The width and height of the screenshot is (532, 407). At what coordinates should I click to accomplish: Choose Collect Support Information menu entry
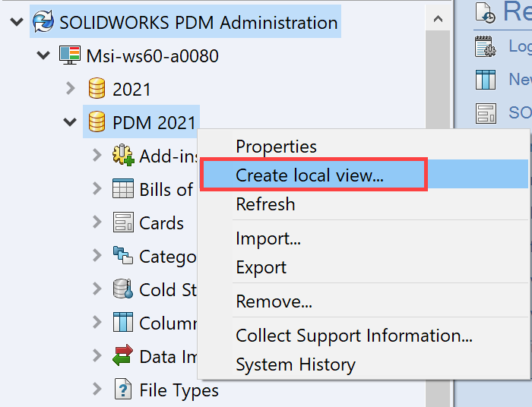pyautogui.click(x=354, y=336)
